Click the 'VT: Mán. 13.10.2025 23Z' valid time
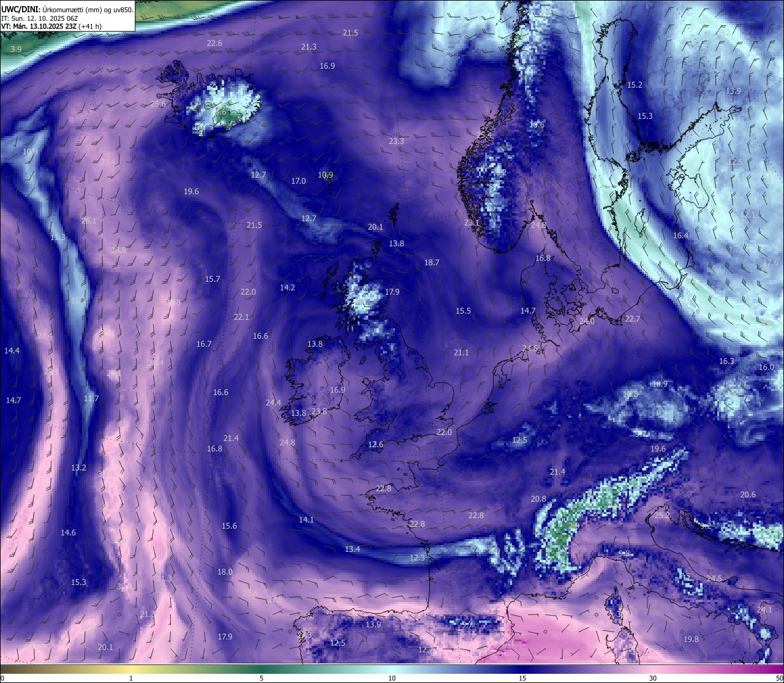Viewport: 784px width, 683px height. click(38, 26)
